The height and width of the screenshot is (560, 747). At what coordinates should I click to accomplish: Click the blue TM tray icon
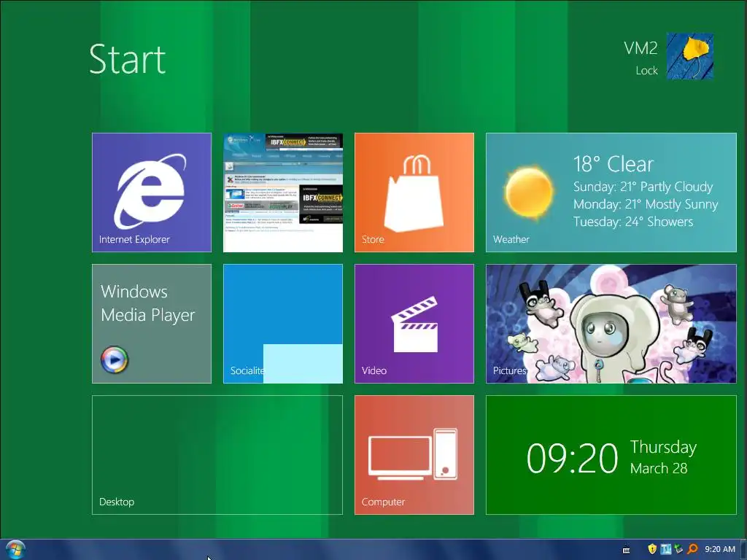click(x=666, y=549)
